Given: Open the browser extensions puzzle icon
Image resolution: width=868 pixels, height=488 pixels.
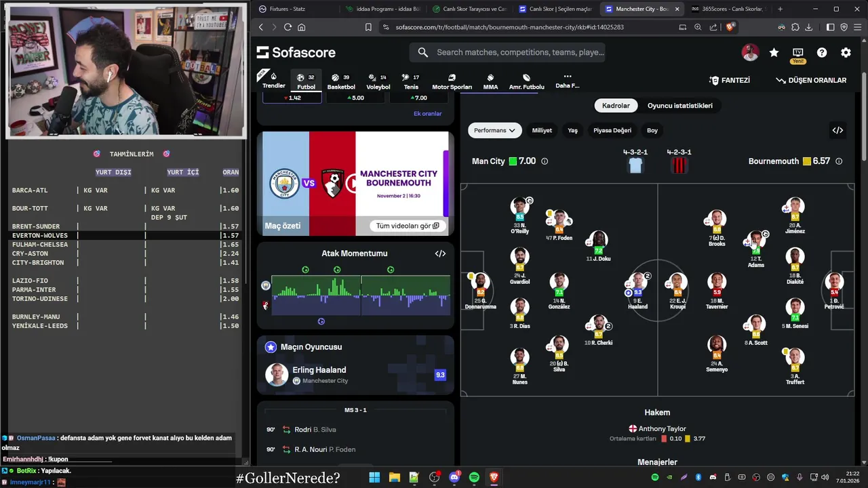Looking at the screenshot, I should (x=795, y=27).
